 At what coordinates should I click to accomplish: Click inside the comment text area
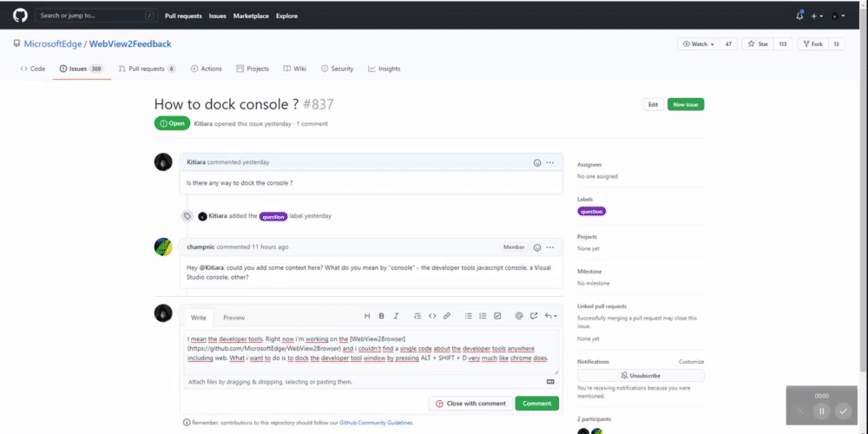(x=371, y=352)
